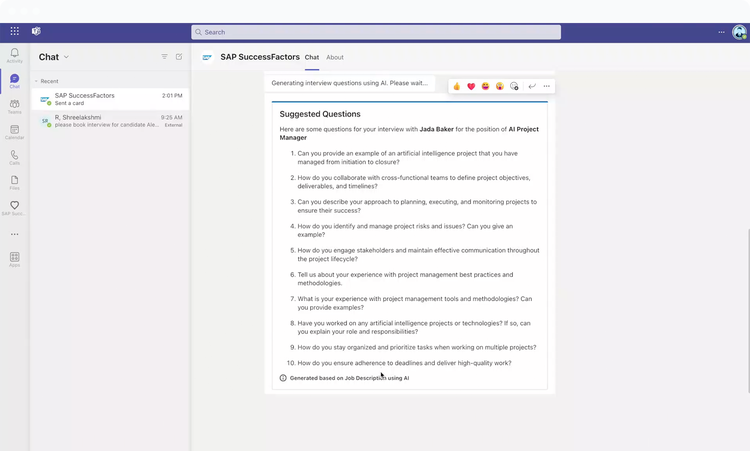Viewport: 750px width, 451px height.
Task: Switch to the About tab
Action: (x=335, y=57)
